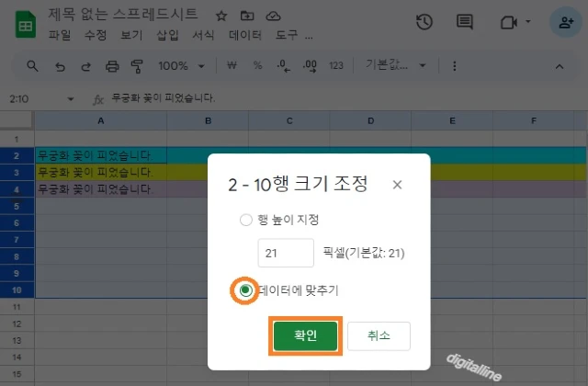Click the row height pixel field
Viewport: 588px width, 386px height.
[286, 253]
